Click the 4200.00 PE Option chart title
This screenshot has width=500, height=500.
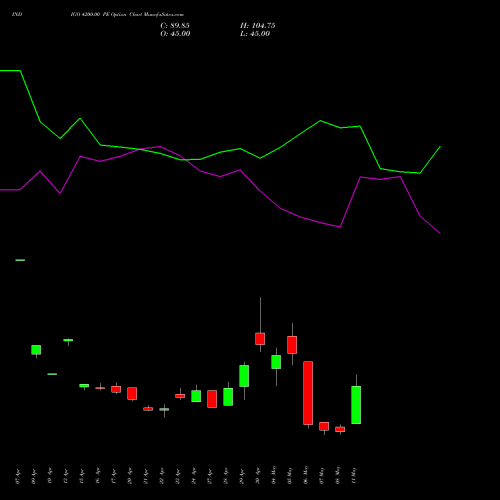pos(127,15)
